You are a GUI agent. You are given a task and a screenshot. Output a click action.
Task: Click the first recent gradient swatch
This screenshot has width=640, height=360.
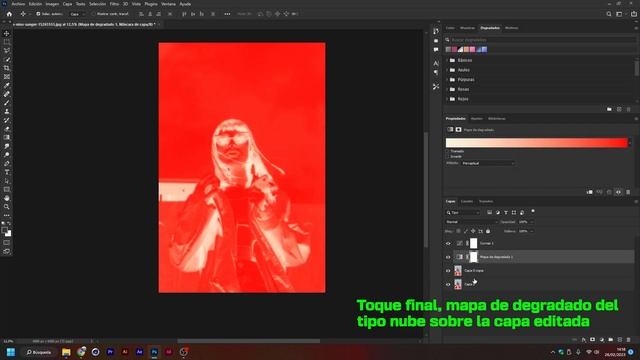[448, 49]
